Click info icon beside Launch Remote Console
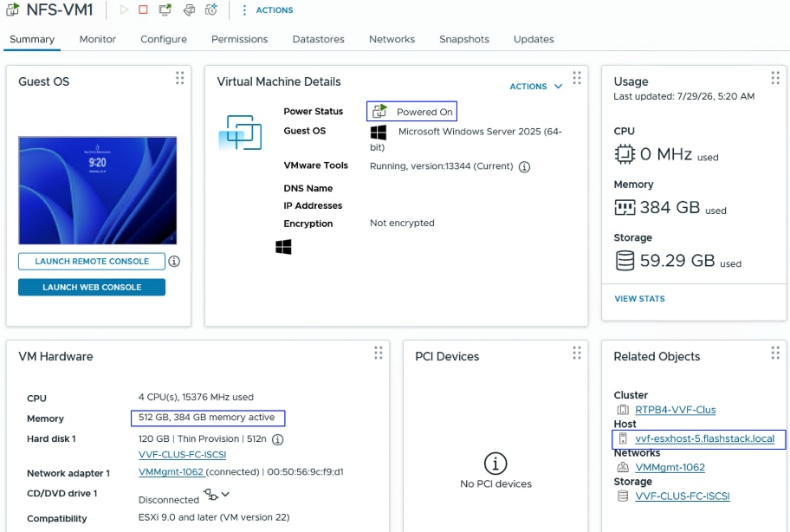The height and width of the screenshot is (532, 790). (174, 262)
